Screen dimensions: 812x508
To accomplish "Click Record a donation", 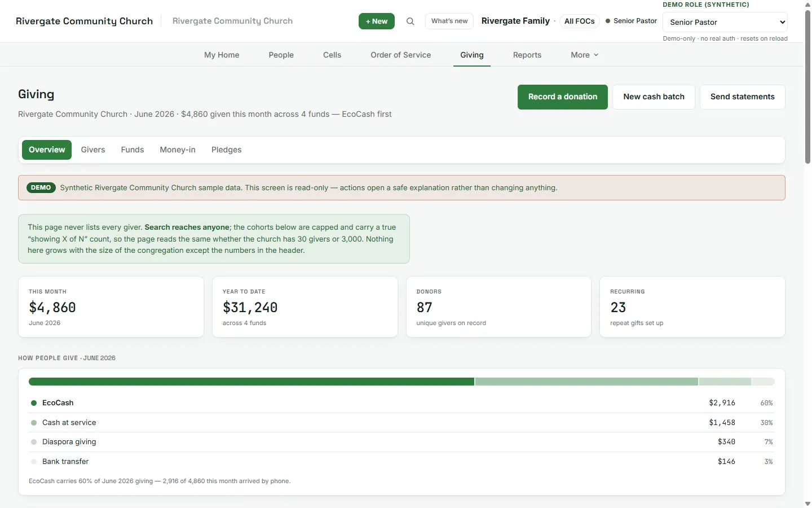I will [x=563, y=97].
